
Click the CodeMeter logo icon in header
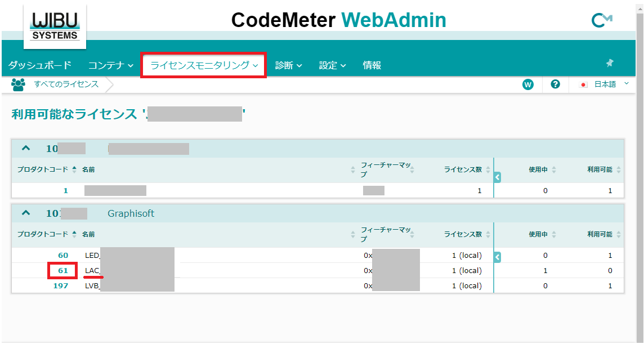tap(602, 20)
